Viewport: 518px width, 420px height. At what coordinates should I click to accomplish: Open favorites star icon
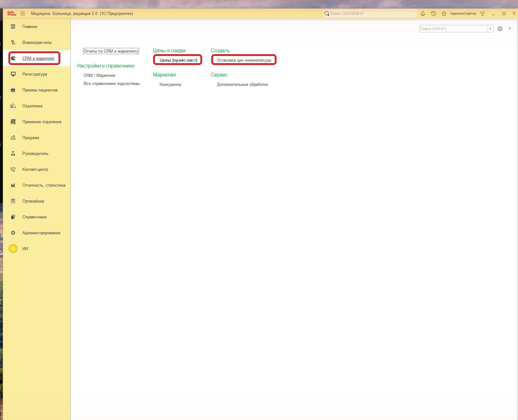click(444, 13)
